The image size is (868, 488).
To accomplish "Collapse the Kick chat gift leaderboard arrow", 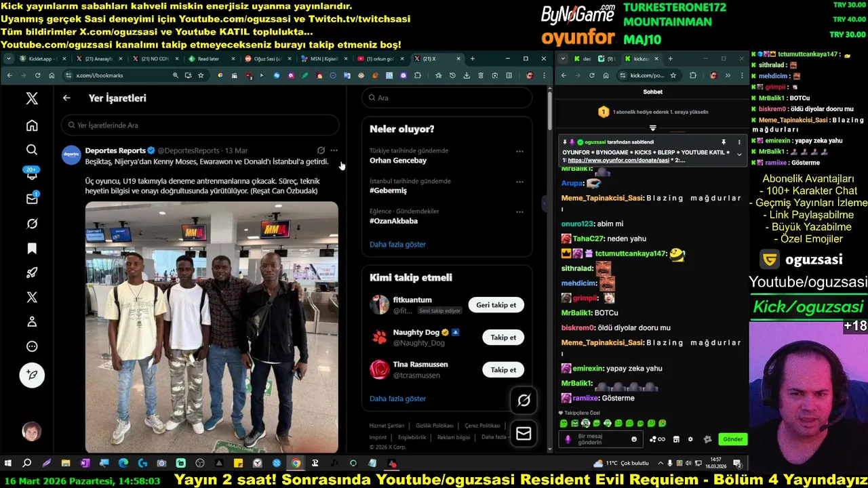I will tap(653, 127).
